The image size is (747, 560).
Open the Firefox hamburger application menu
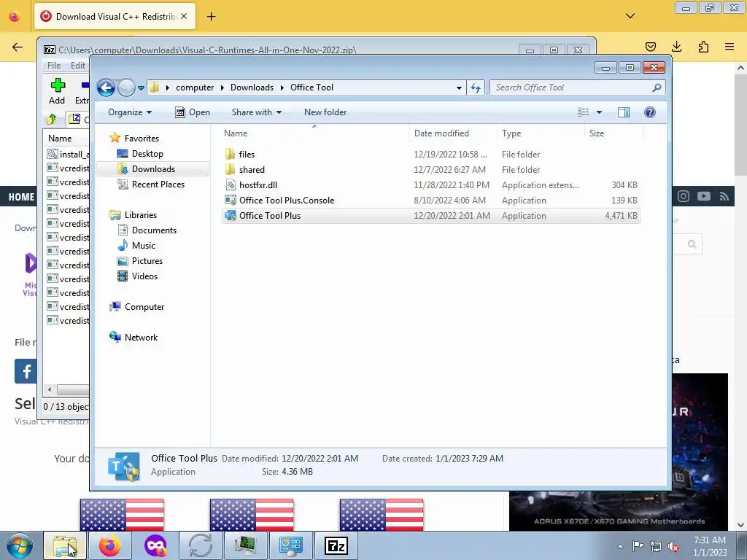coord(729,47)
